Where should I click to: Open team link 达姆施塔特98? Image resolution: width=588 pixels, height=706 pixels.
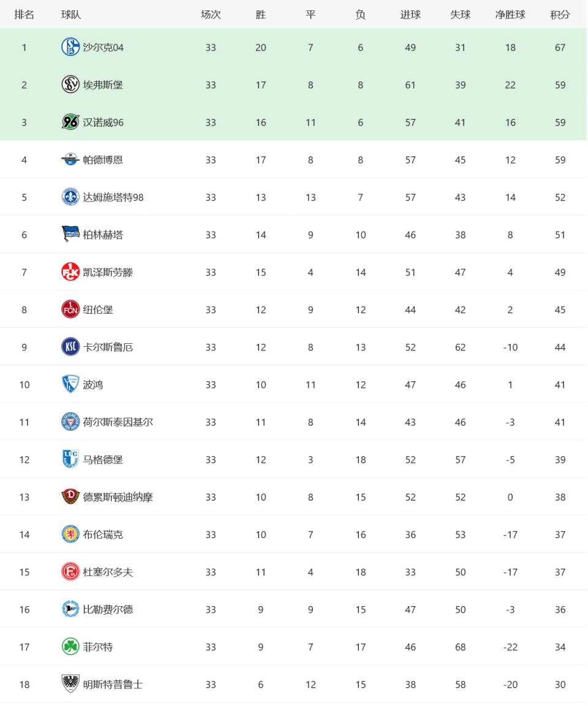click(x=113, y=197)
